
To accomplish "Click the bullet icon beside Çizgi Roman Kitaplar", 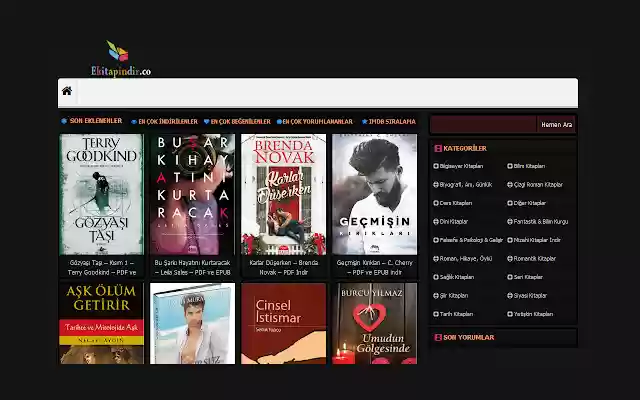I will click(x=510, y=184).
